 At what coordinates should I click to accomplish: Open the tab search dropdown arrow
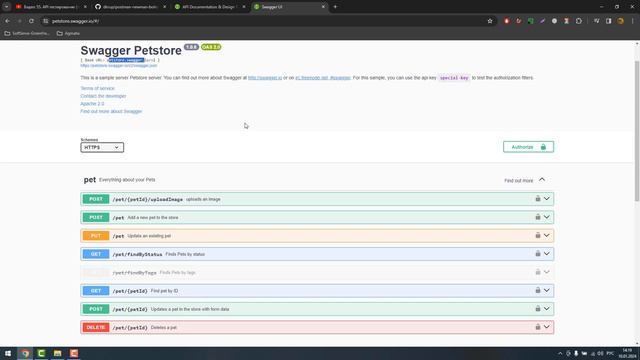7,7
